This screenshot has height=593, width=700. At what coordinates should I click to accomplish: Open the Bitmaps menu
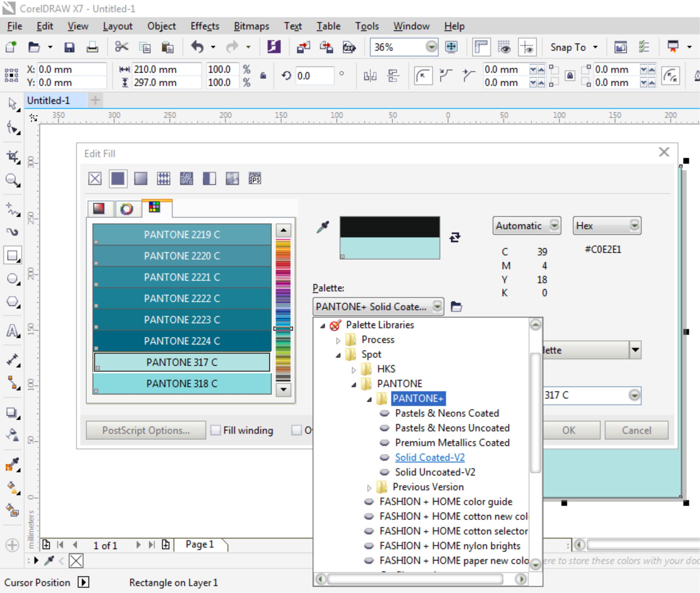point(251,26)
